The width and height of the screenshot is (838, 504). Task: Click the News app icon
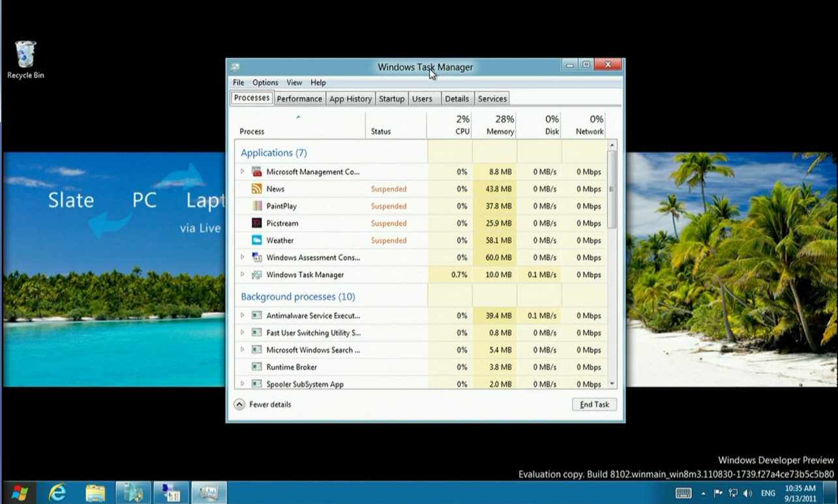257,189
